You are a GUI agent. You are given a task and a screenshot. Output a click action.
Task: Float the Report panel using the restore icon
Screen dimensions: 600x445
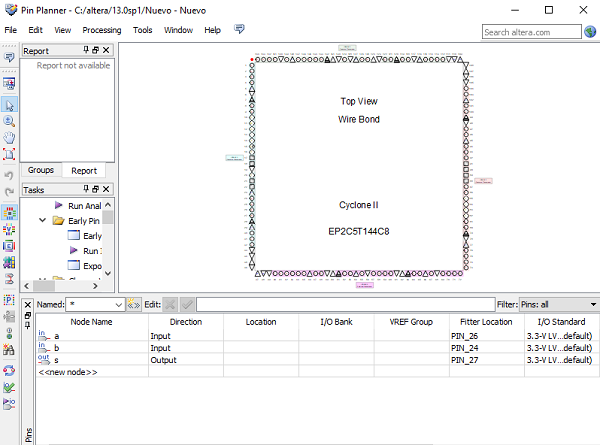[96, 50]
